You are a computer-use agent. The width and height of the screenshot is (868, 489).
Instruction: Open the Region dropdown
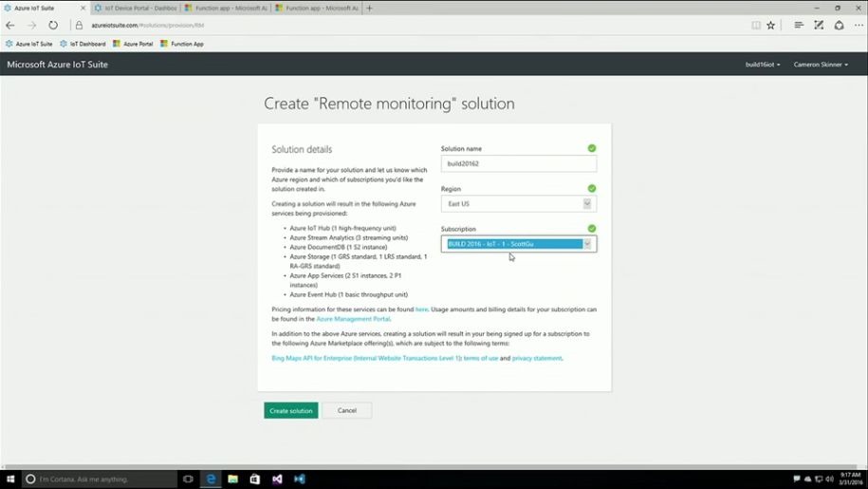[x=519, y=204]
